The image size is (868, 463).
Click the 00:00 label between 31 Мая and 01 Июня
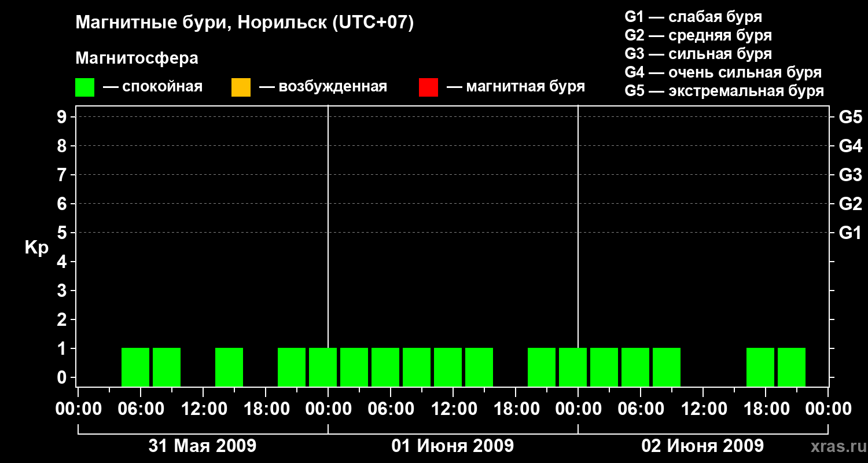tap(328, 409)
